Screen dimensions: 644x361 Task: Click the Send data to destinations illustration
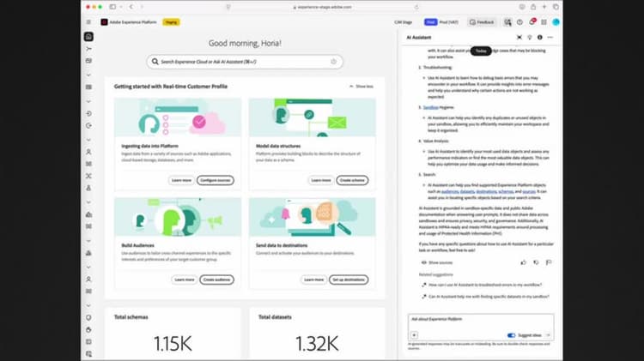point(313,217)
